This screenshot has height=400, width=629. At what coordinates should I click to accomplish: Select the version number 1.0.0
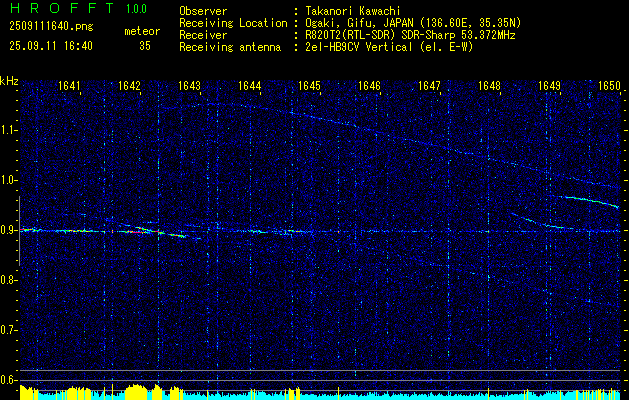136,8
